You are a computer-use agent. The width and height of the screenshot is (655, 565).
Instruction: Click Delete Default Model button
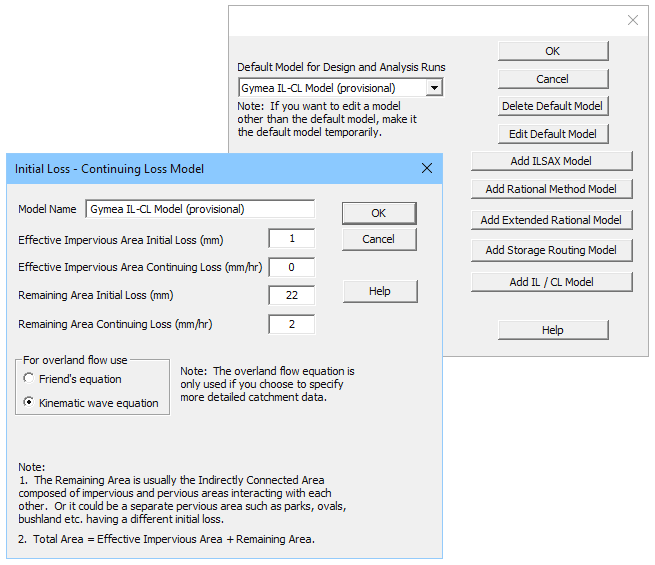click(553, 106)
